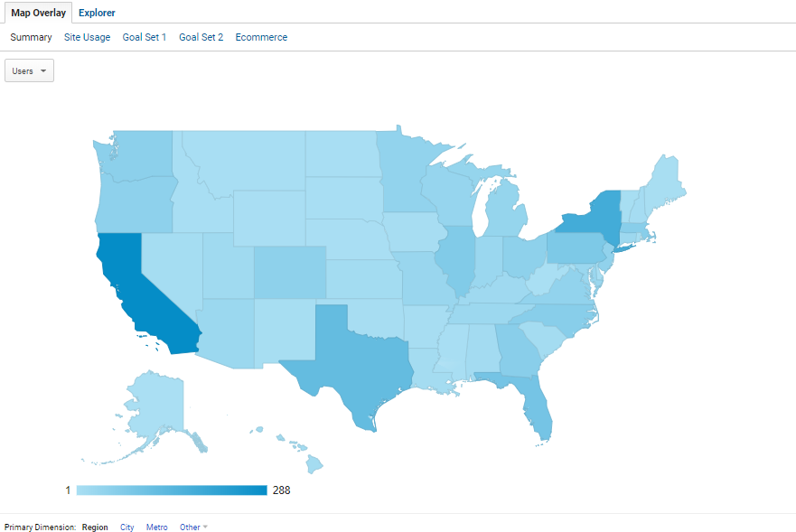Image resolution: width=796 pixels, height=532 pixels.
Task: Open the Site Usage view
Action: [88, 37]
